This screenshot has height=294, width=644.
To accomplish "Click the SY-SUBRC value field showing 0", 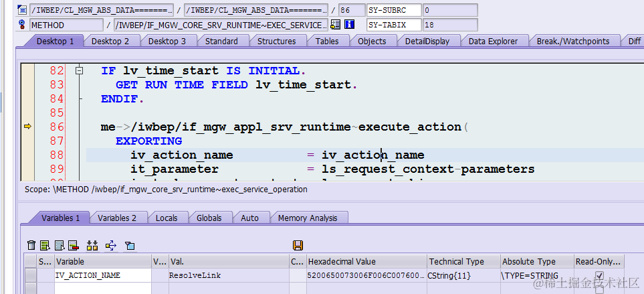I will coord(450,10).
